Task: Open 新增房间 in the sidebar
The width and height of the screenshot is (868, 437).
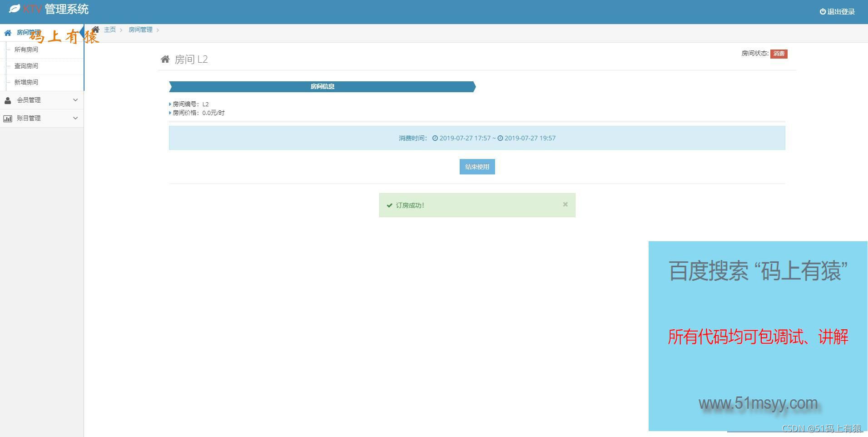Action: coord(26,82)
